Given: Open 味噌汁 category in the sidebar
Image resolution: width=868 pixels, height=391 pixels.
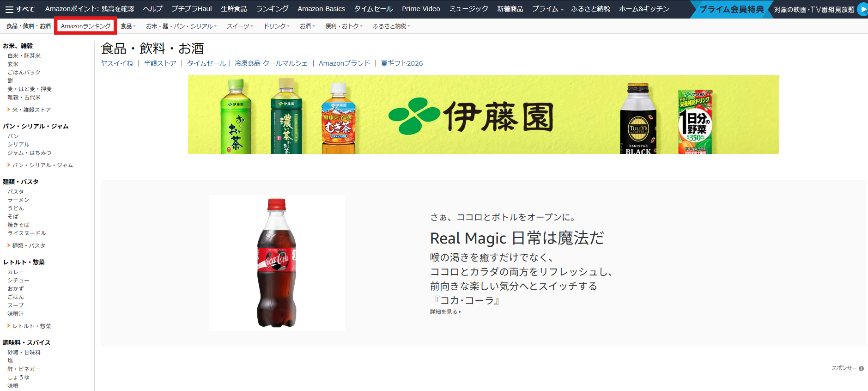Looking at the screenshot, I should [x=16, y=314].
